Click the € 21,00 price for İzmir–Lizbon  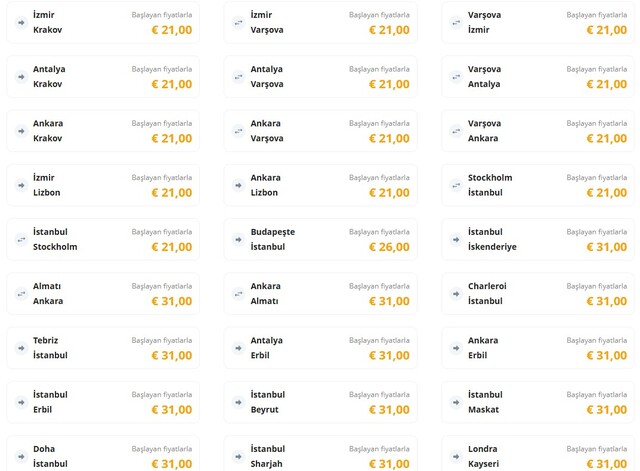tap(171, 193)
